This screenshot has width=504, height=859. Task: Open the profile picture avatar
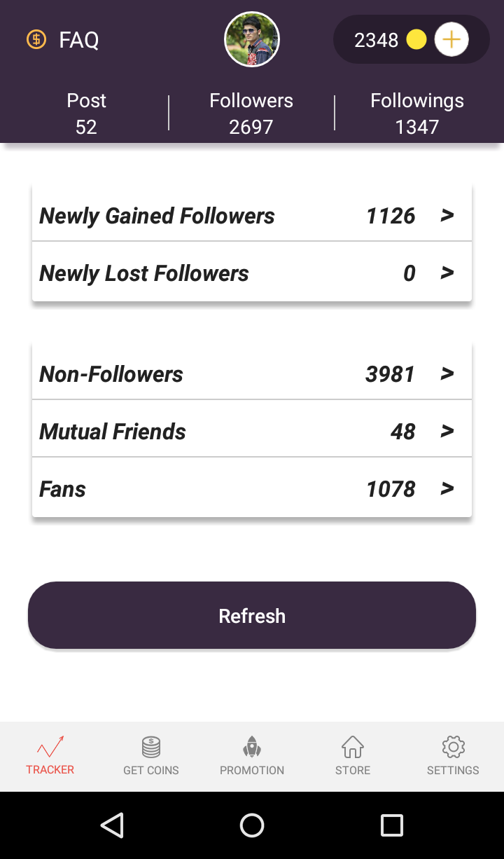pos(252,39)
